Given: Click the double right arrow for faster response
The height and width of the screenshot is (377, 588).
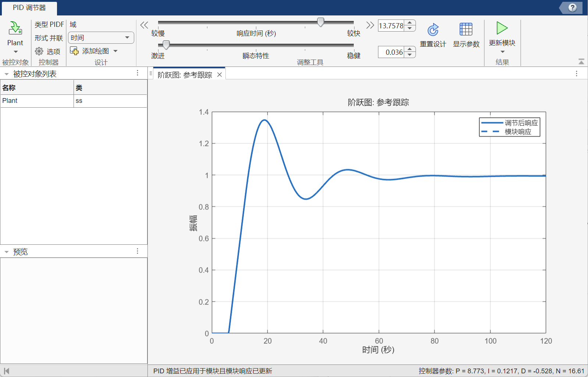Looking at the screenshot, I should click(x=370, y=25).
